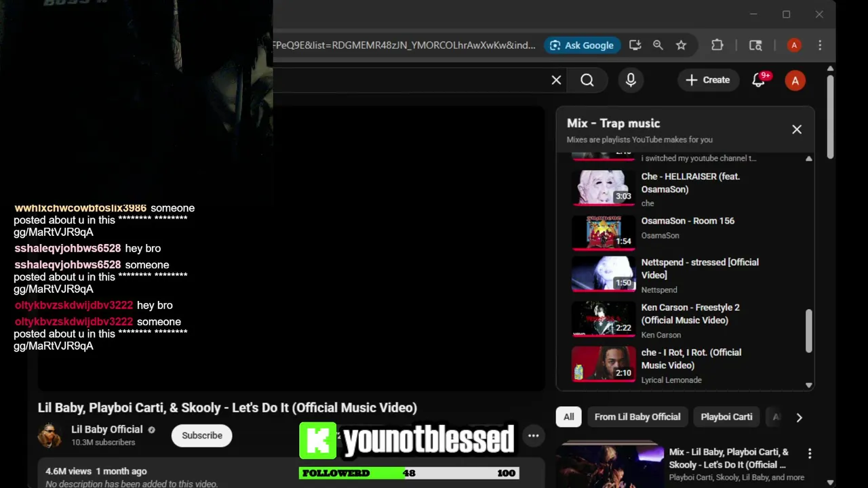Click the playlist panel scrollbar thumb
Screen dimensions: 868x488
click(x=808, y=331)
